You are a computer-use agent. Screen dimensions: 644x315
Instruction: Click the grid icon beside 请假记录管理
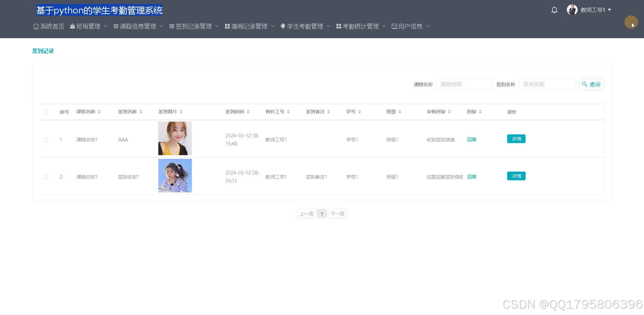227,26
